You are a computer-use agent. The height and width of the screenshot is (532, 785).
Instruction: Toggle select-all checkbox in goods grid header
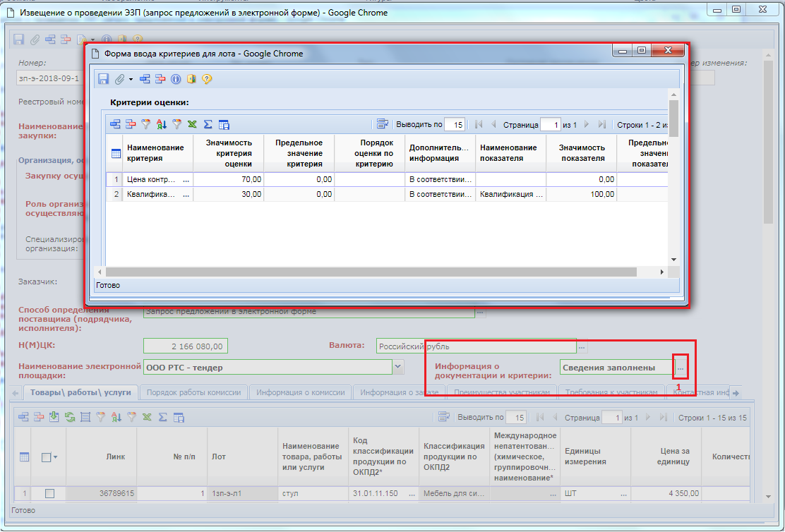(46, 457)
